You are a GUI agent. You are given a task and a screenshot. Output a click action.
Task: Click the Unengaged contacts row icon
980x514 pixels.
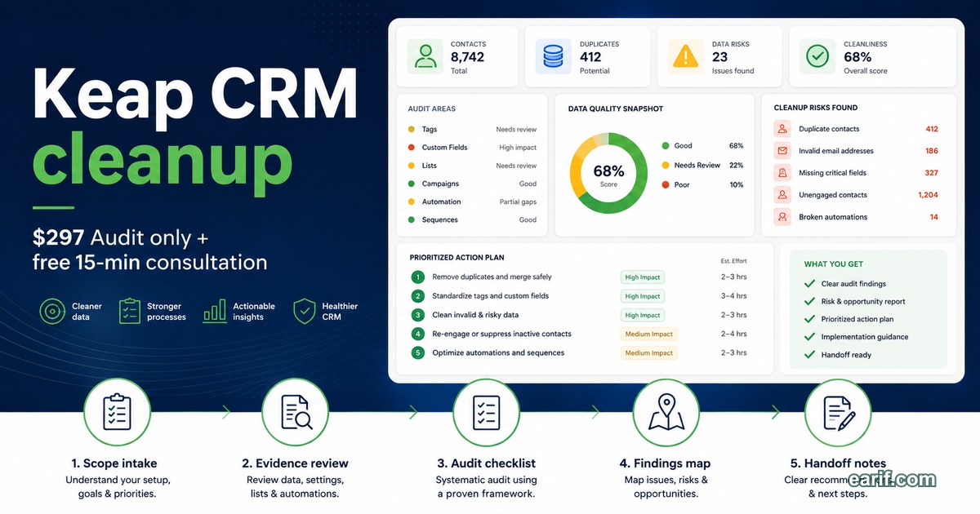783,195
